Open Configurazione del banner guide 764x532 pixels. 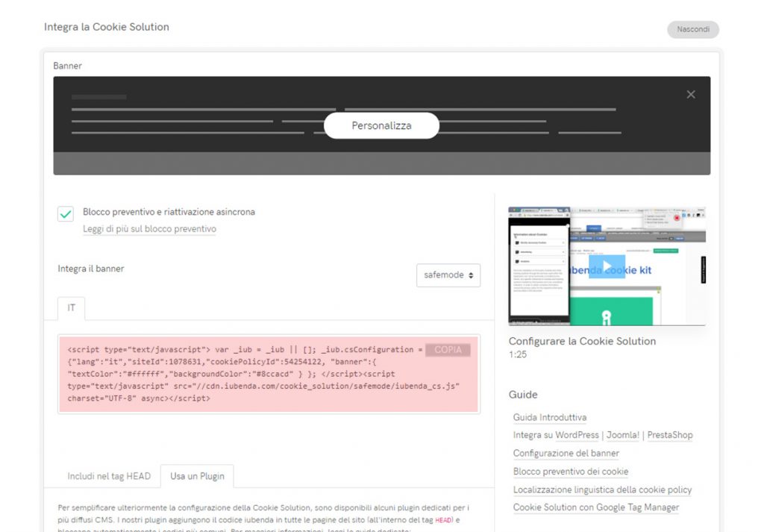tap(566, 453)
